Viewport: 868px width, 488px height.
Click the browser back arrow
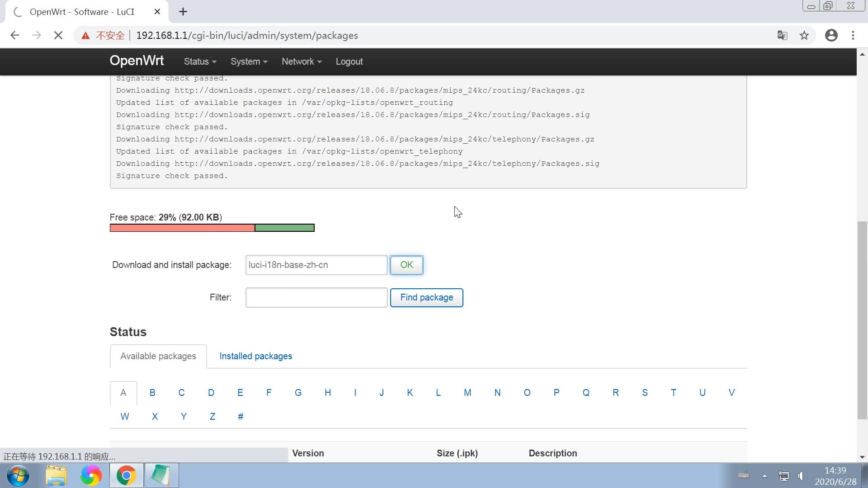tap(15, 35)
